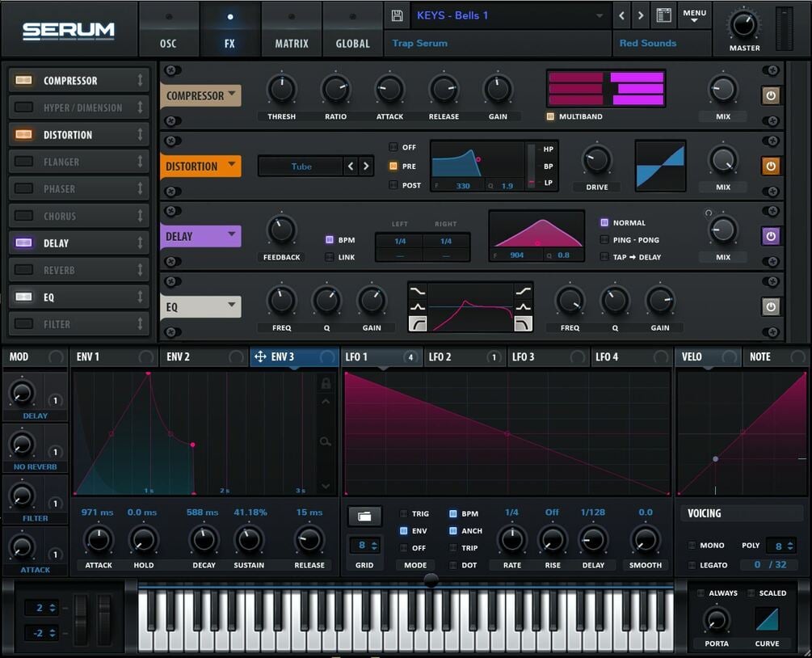Click the Tube distortion type field
Image resolution: width=812 pixels, height=658 pixels.
click(301, 167)
